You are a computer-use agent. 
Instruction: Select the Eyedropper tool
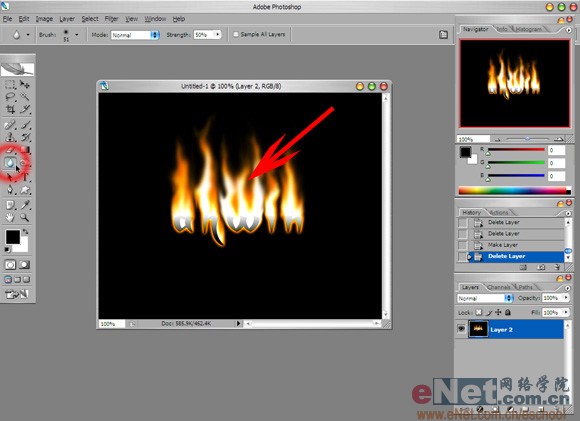point(25,205)
